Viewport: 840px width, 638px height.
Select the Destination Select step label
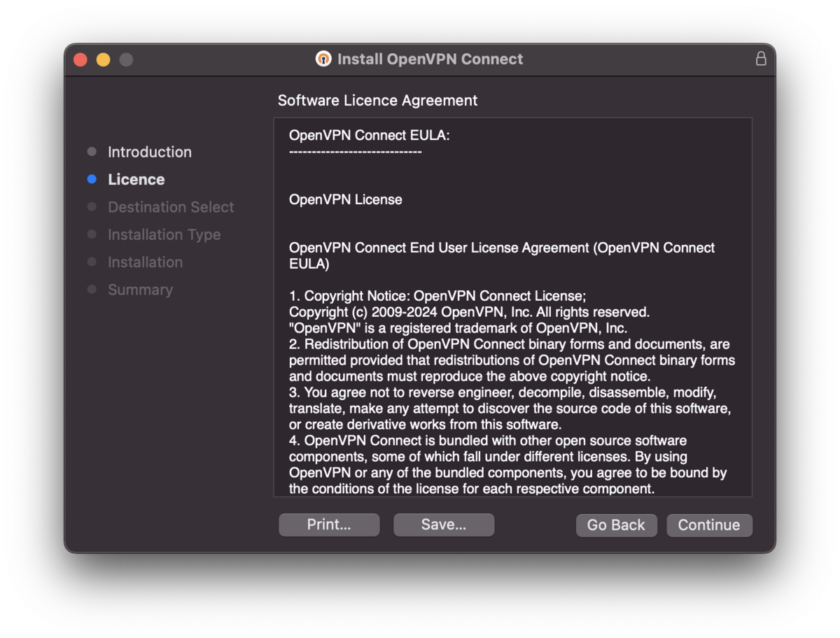click(171, 207)
